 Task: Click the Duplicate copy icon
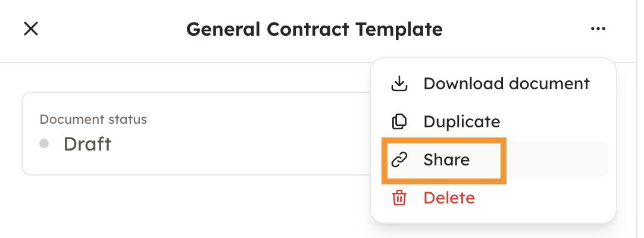(399, 122)
